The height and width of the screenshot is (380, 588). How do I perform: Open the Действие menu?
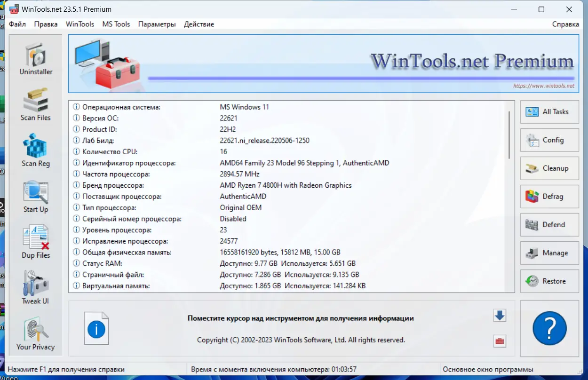click(199, 24)
